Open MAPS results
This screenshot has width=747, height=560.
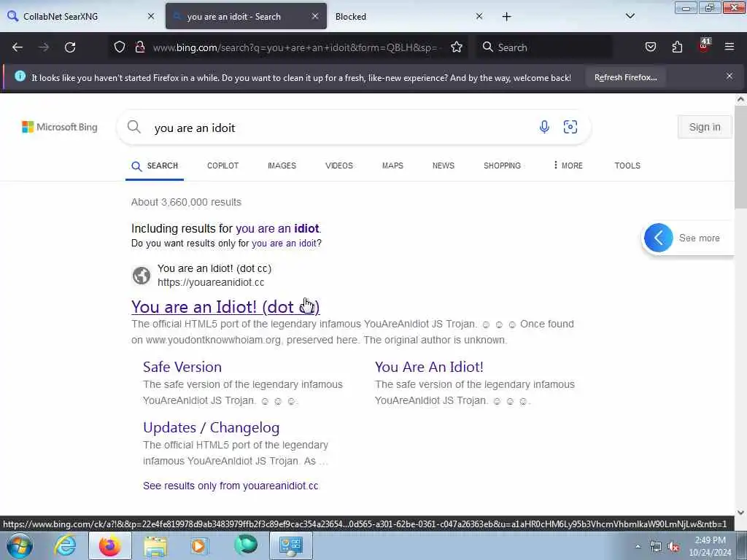pos(392,166)
